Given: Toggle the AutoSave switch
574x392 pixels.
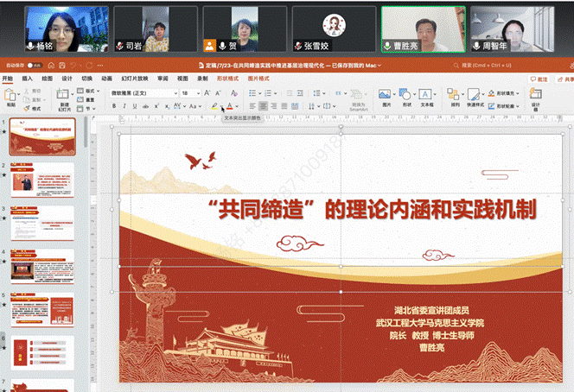Looking at the screenshot, I should (35, 66).
